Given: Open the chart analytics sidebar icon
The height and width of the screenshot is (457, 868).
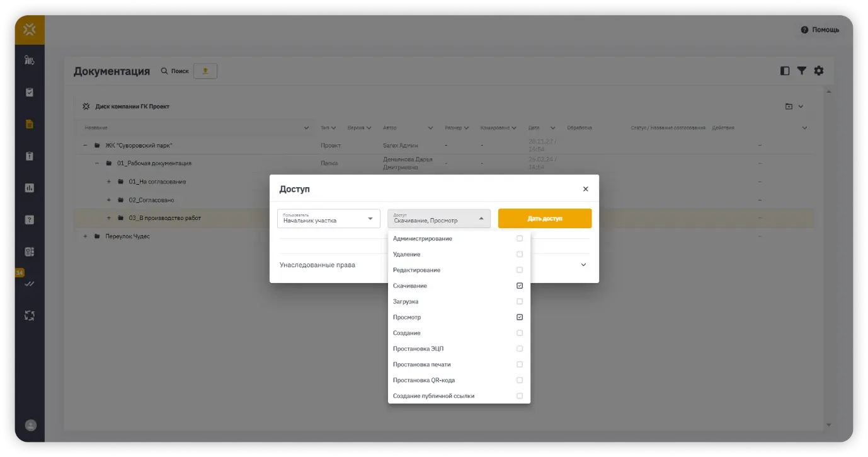Looking at the screenshot, I should click(x=29, y=188).
